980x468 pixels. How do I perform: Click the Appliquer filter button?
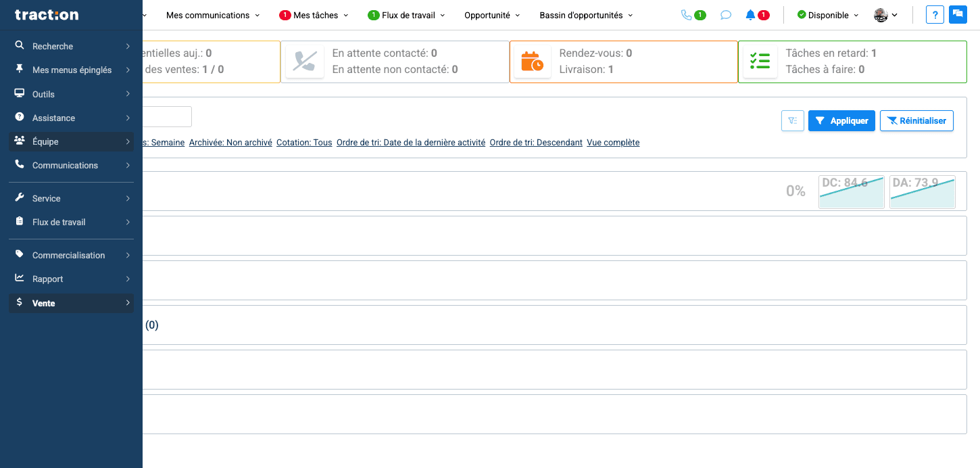pos(841,121)
